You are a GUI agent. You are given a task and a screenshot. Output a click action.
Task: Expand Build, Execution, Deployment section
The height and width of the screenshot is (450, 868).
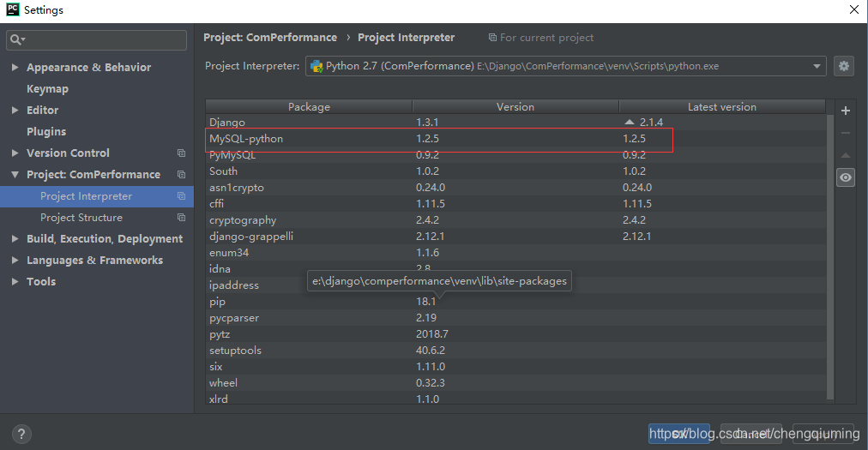(15, 238)
